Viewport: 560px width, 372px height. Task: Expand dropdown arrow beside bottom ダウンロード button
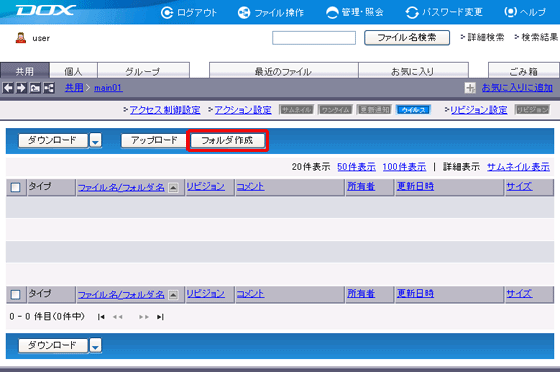[x=95, y=345]
